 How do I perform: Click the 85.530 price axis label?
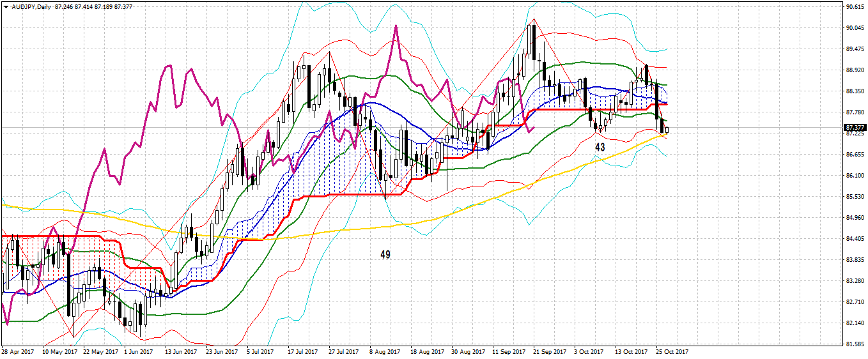854,197
